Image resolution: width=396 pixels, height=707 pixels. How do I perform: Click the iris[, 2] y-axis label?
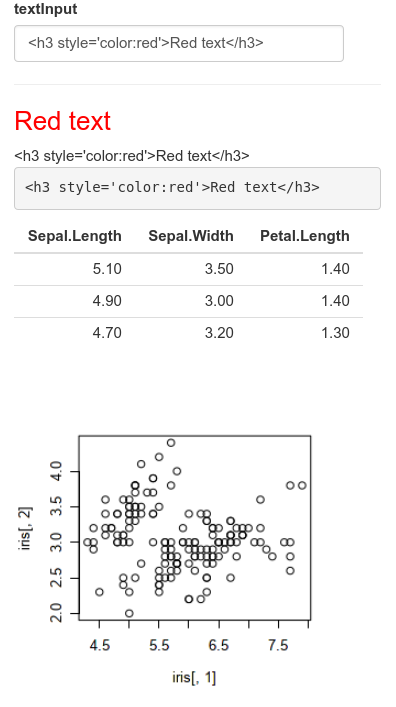point(26,528)
